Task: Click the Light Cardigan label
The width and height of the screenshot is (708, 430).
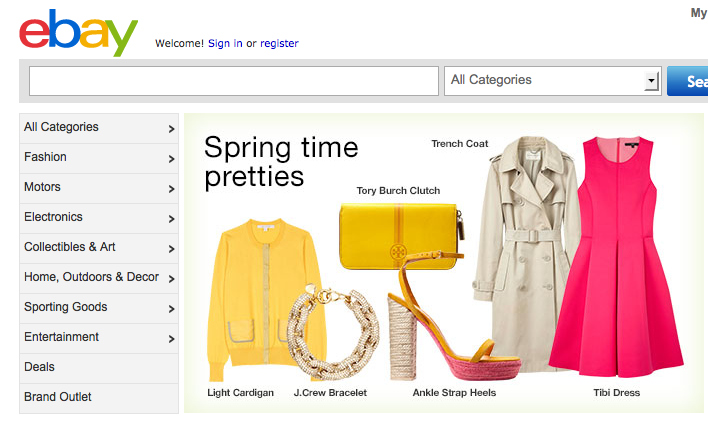Action: pyautogui.click(x=240, y=393)
